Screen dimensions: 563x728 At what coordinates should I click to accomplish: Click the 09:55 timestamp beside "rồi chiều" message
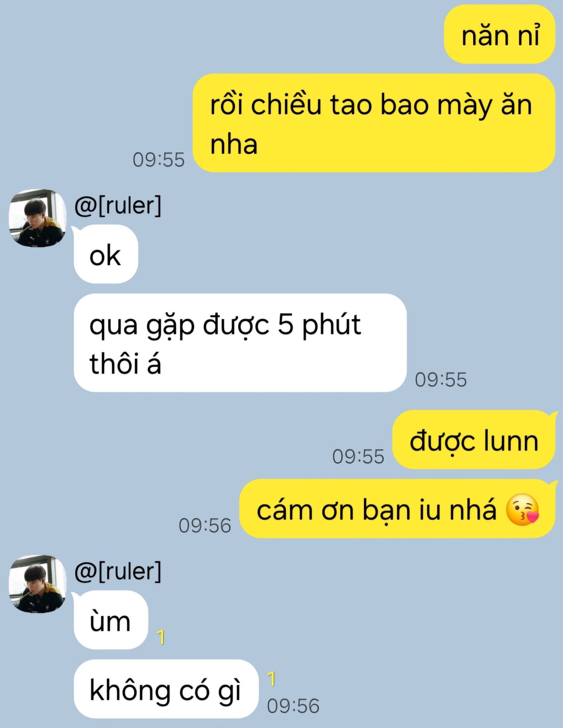pyautogui.click(x=159, y=160)
